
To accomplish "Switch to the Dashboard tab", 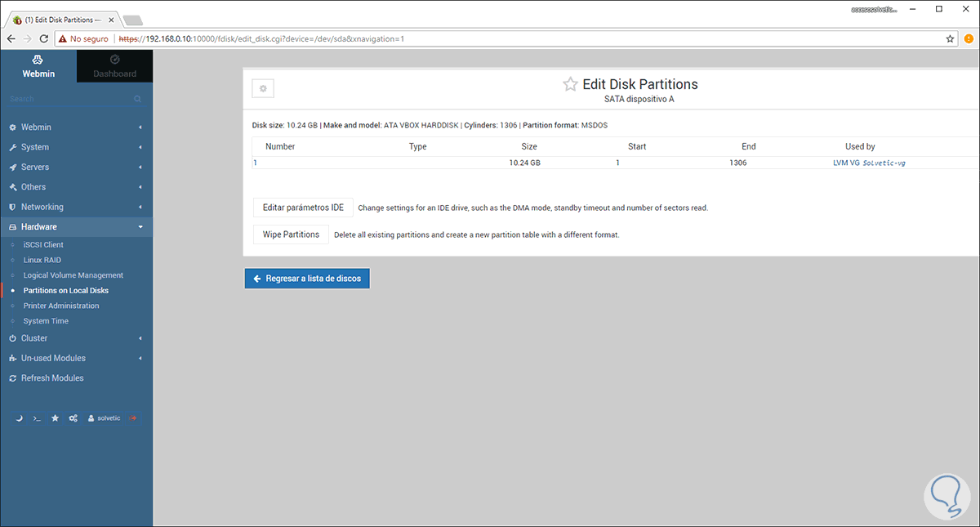I will tap(114, 66).
